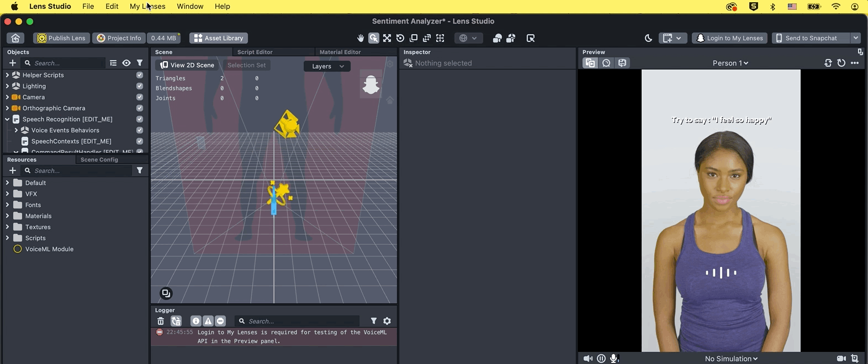Click the microphone icon in Preview

click(x=614, y=358)
